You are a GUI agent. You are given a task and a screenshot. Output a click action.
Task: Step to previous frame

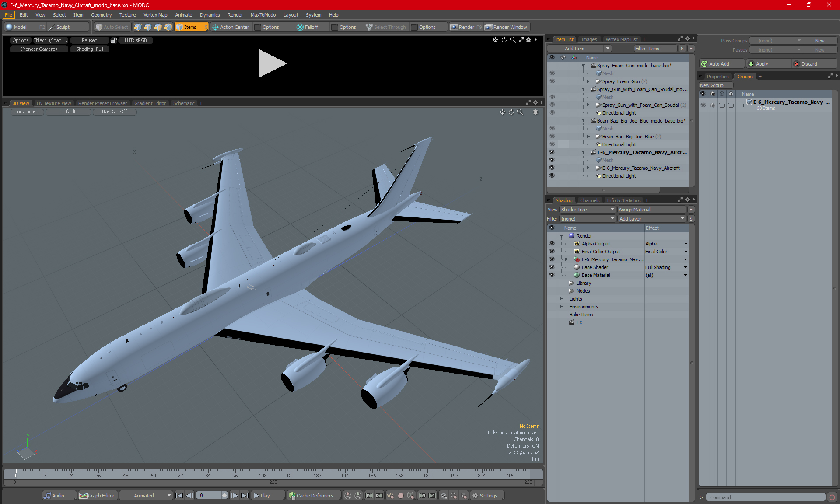point(189,496)
